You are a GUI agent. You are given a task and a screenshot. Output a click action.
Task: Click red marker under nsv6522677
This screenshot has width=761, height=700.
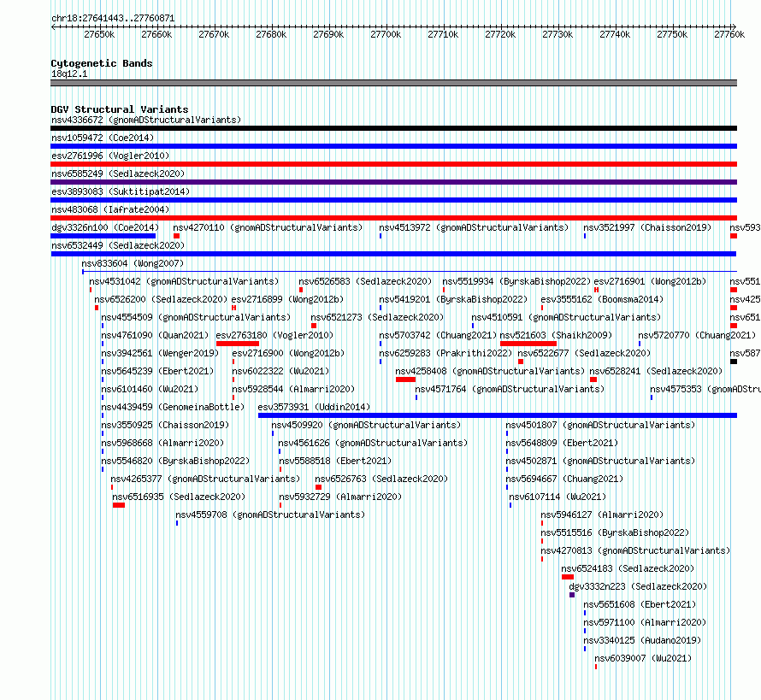(520, 362)
